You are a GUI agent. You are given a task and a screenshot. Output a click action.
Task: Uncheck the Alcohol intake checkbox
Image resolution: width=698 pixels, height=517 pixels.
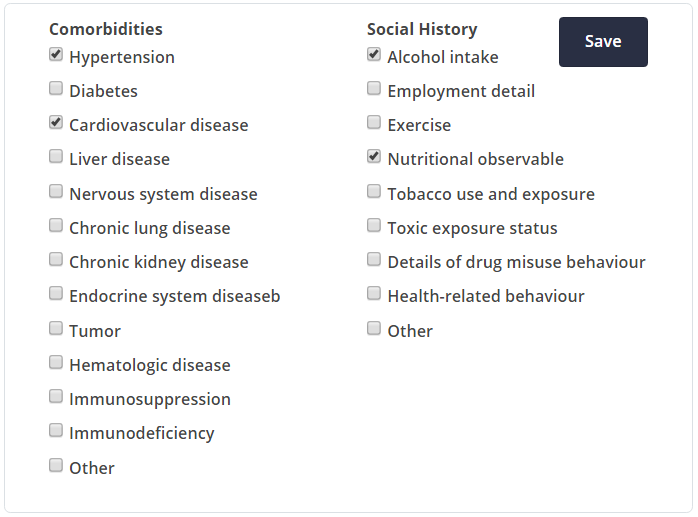click(x=374, y=55)
